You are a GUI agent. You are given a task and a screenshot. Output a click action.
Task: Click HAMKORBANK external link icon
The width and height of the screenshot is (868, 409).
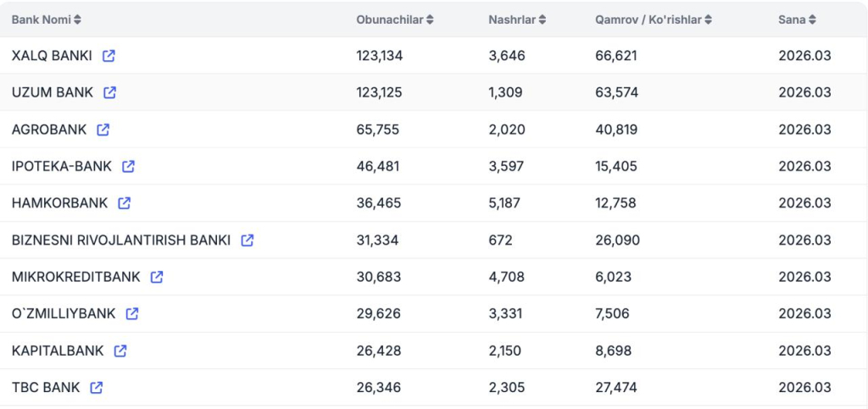coord(125,203)
